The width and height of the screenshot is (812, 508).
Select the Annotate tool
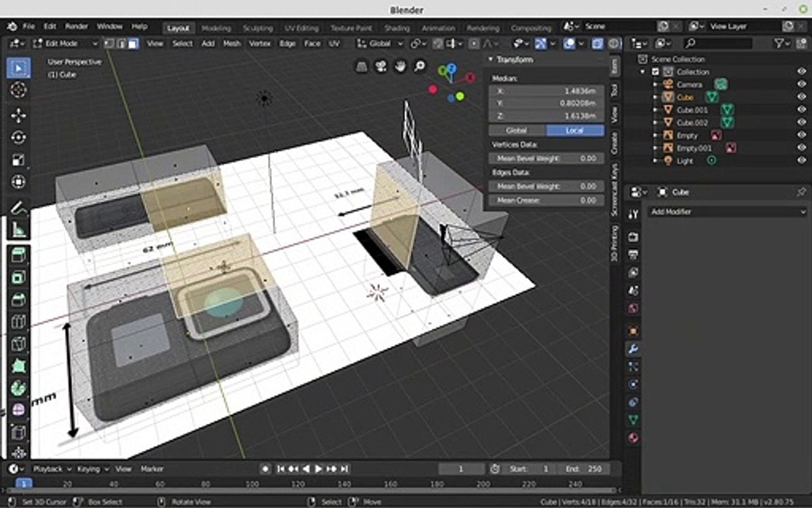coord(18,207)
